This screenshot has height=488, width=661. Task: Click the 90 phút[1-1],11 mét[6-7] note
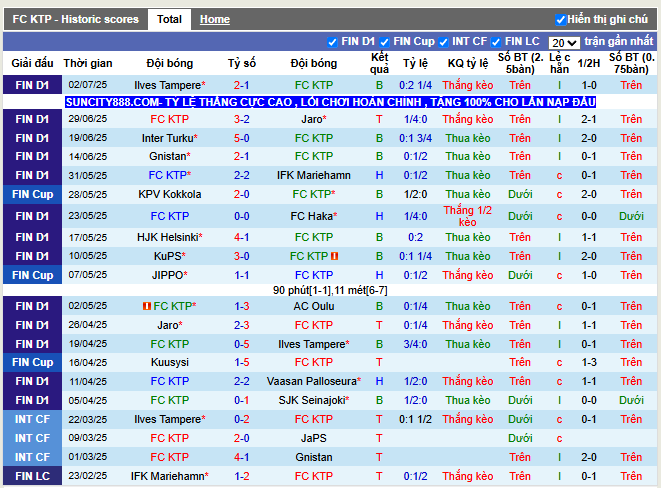[x=330, y=290]
